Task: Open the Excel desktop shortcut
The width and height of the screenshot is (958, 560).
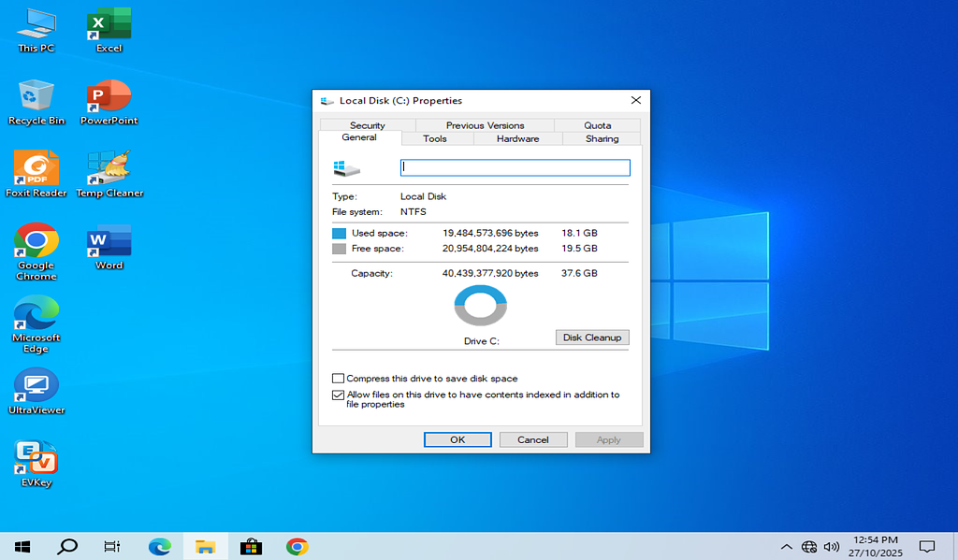Action: (x=109, y=26)
